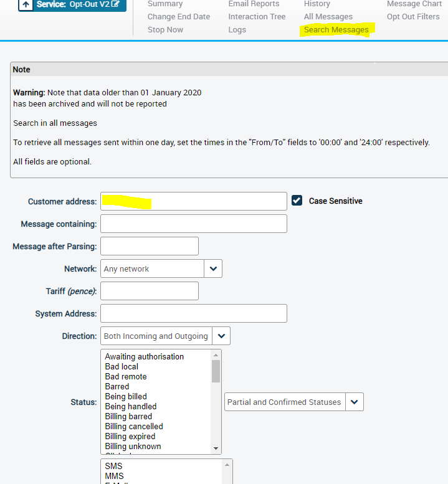
Task: Click the Customer address input field
Action: pos(194,201)
